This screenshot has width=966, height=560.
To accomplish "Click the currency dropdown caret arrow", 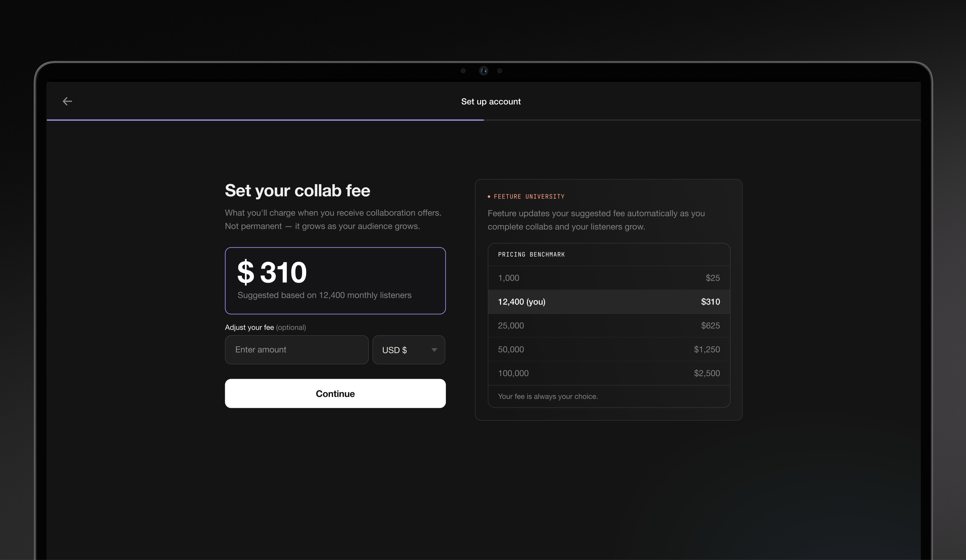I will point(434,350).
